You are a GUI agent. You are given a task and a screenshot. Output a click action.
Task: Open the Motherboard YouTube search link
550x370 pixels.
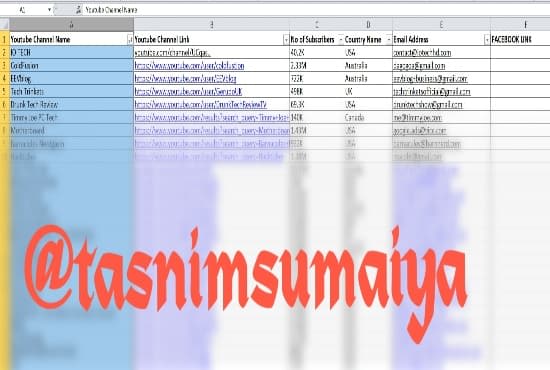point(212,130)
